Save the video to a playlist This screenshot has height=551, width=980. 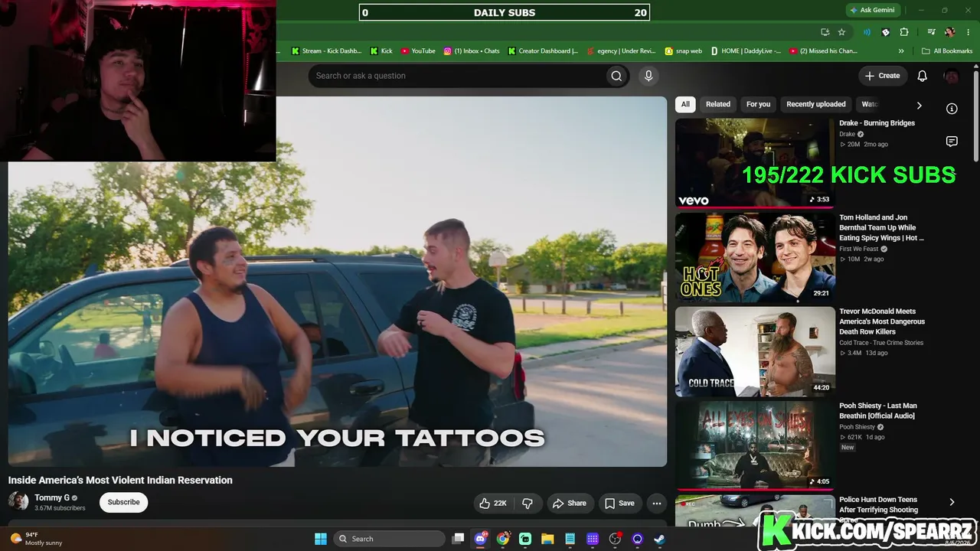(619, 503)
